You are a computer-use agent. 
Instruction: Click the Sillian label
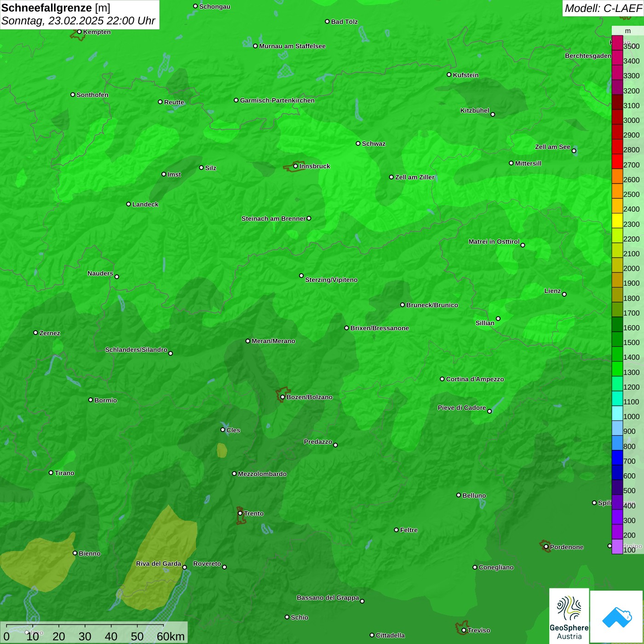[x=485, y=323]
